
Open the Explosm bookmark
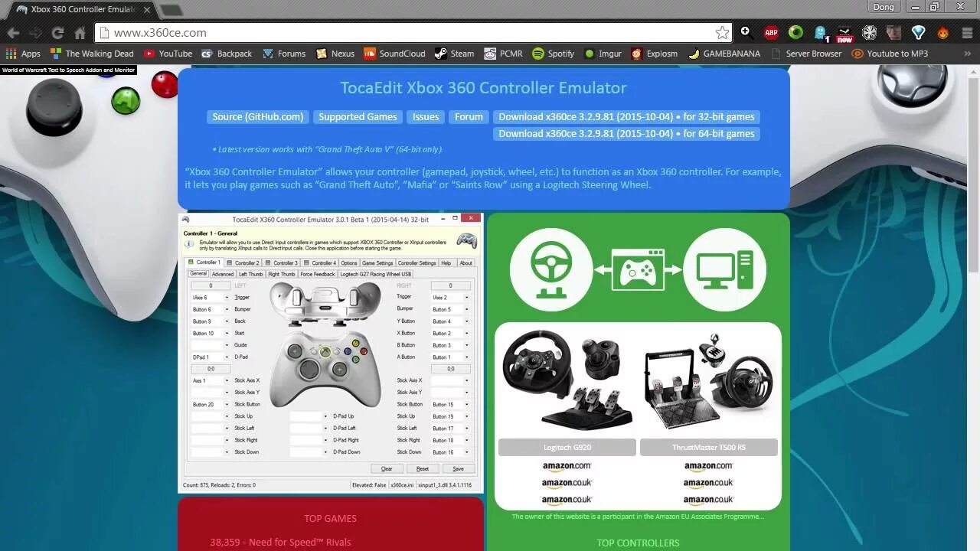(x=655, y=54)
